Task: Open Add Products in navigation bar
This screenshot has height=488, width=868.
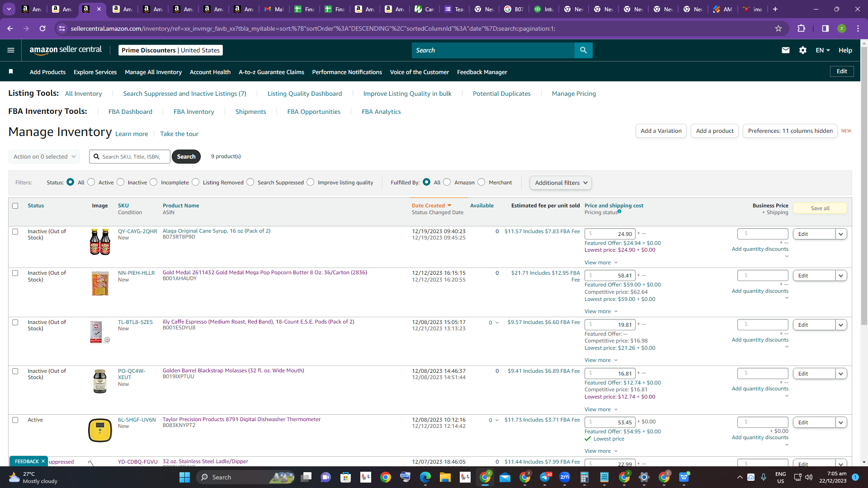Action: tap(47, 72)
